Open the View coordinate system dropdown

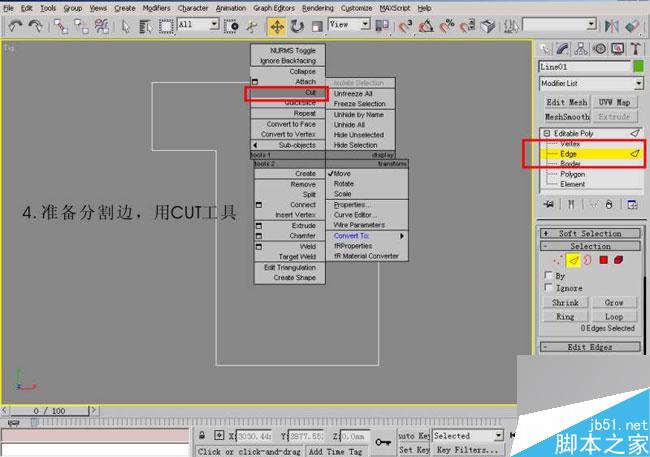365,24
